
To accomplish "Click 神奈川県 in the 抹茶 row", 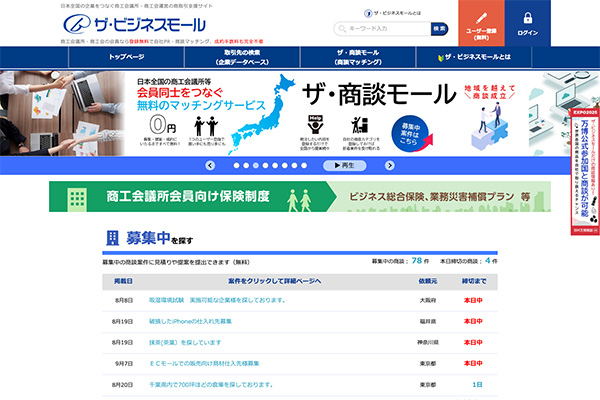I will coord(427,342).
